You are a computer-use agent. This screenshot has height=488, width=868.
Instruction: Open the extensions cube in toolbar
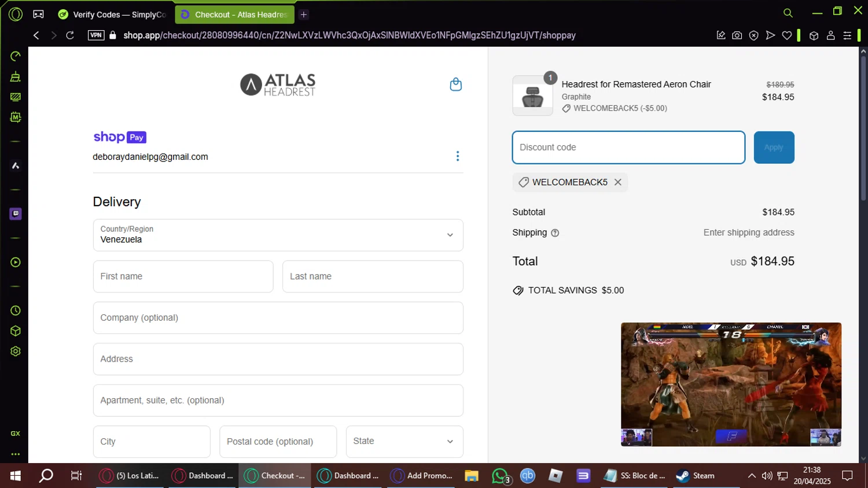coord(814,35)
